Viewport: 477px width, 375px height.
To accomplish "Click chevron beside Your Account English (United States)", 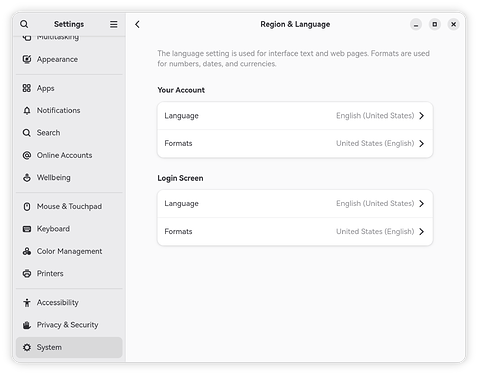I will point(422,116).
